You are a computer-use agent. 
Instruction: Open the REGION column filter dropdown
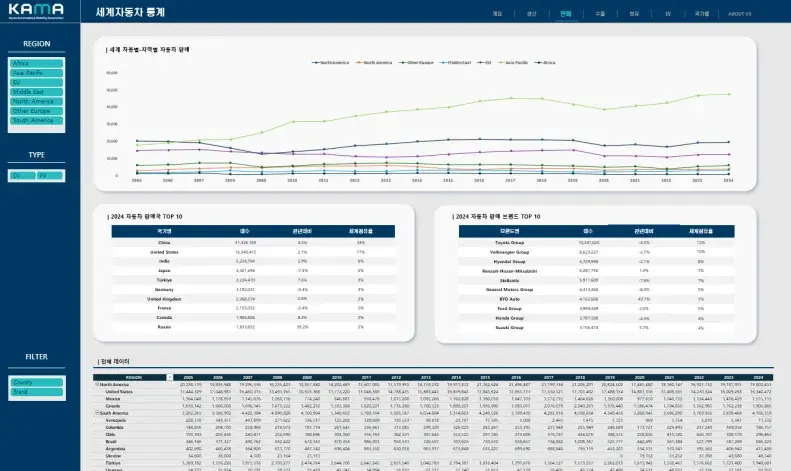[x=170, y=377]
